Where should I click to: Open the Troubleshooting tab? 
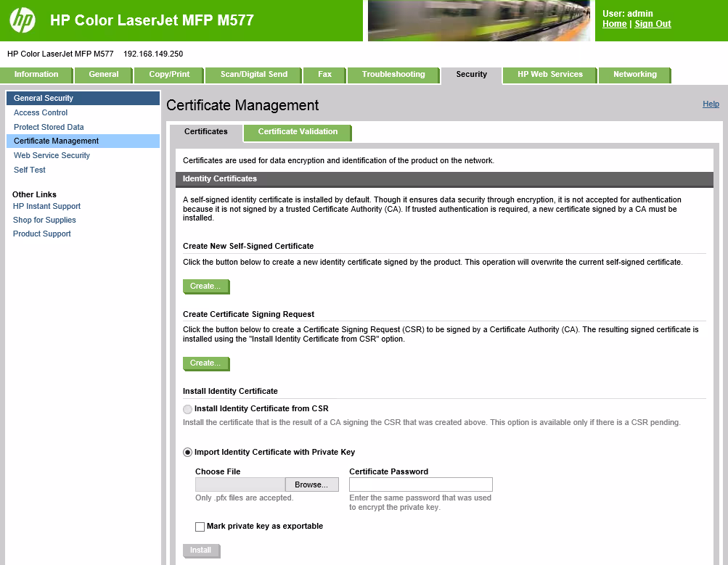tap(393, 74)
